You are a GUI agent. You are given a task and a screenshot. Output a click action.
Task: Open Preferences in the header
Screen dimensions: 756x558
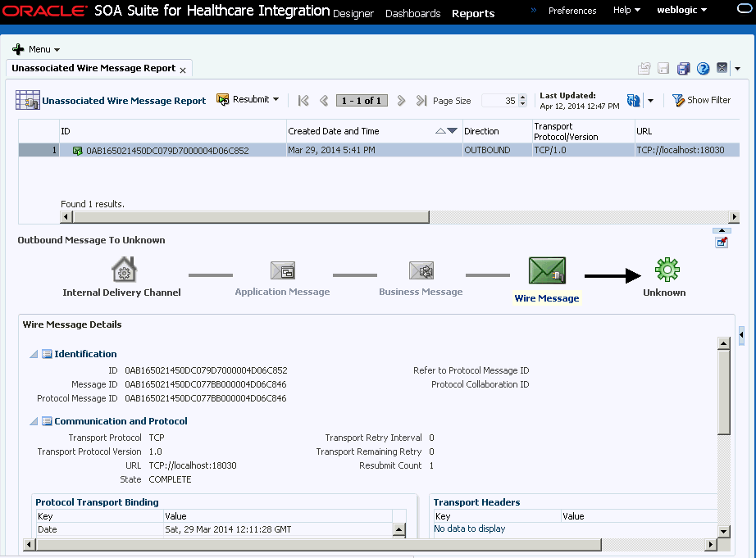tap(572, 11)
